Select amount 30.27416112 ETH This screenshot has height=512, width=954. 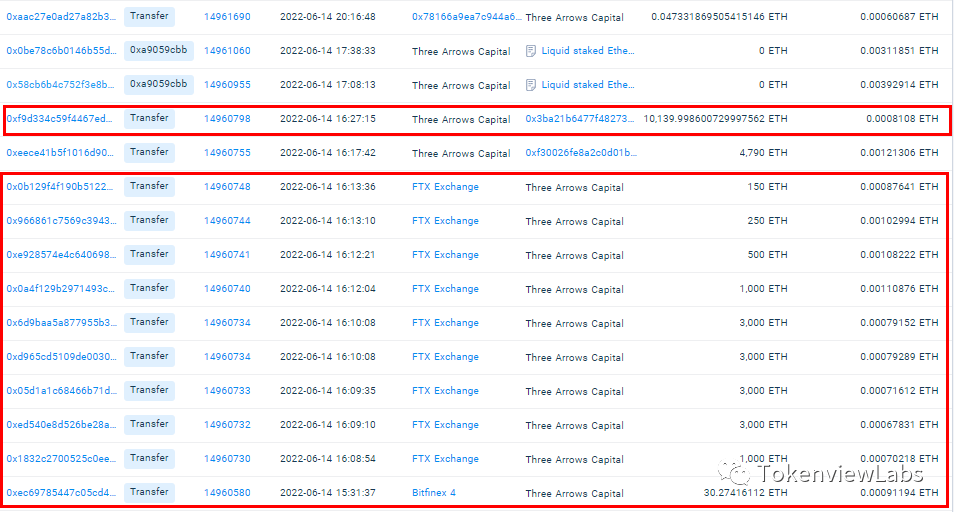745,493
